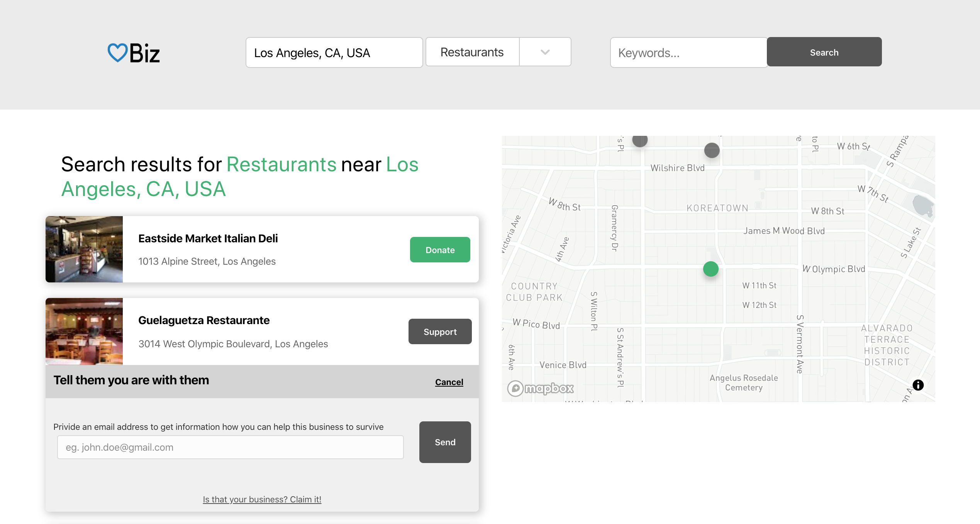
Task: Open Guelaguetza Restaurante photo thumbnail
Action: (84, 331)
